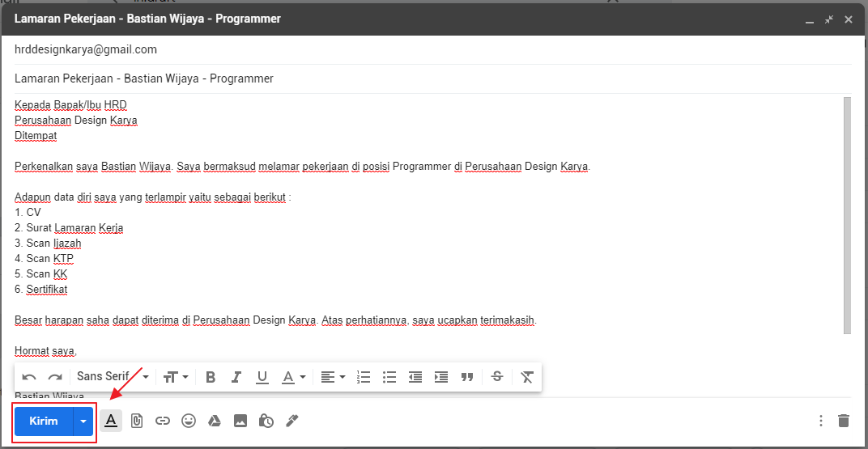
Task: Attach a file using the paperclip icon
Action: (136, 421)
